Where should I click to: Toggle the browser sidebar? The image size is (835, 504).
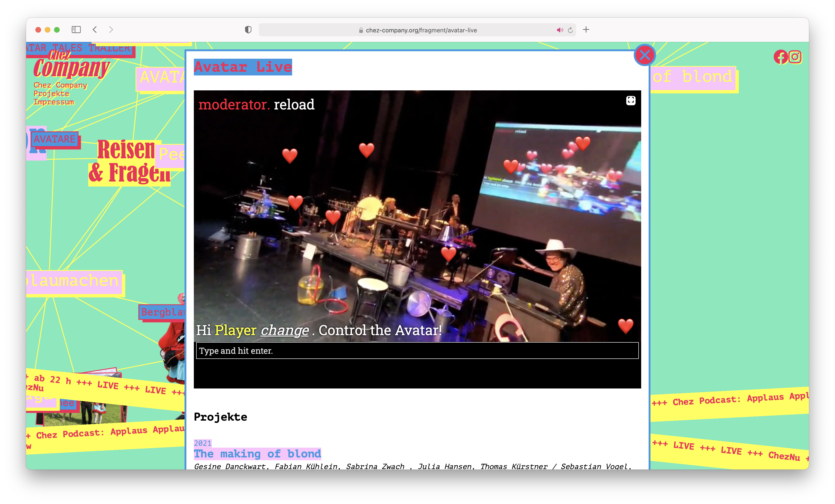tap(76, 30)
